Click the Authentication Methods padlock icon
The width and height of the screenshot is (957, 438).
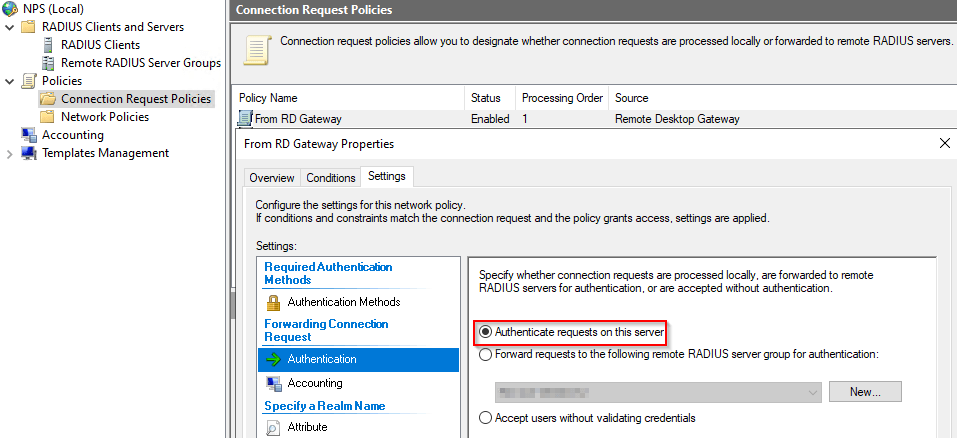273,302
